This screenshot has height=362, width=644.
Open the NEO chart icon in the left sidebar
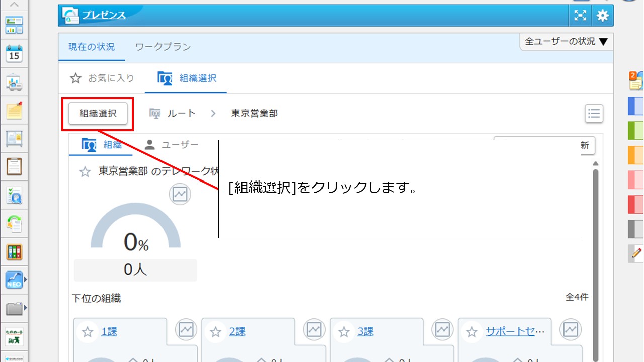click(x=14, y=280)
